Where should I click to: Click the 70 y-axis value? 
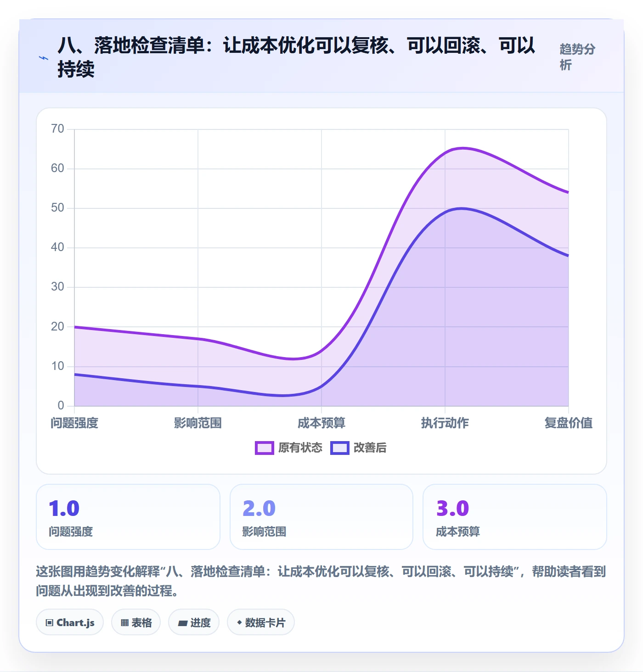57,129
